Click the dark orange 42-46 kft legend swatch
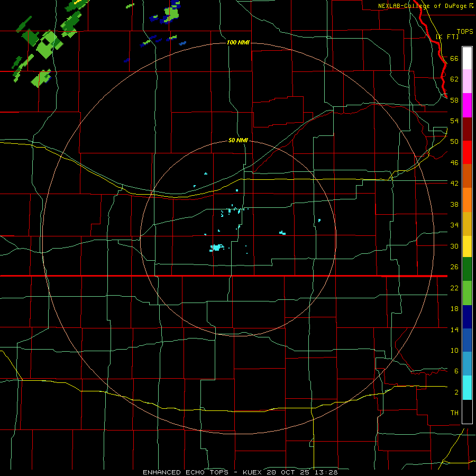 [x=467, y=176]
